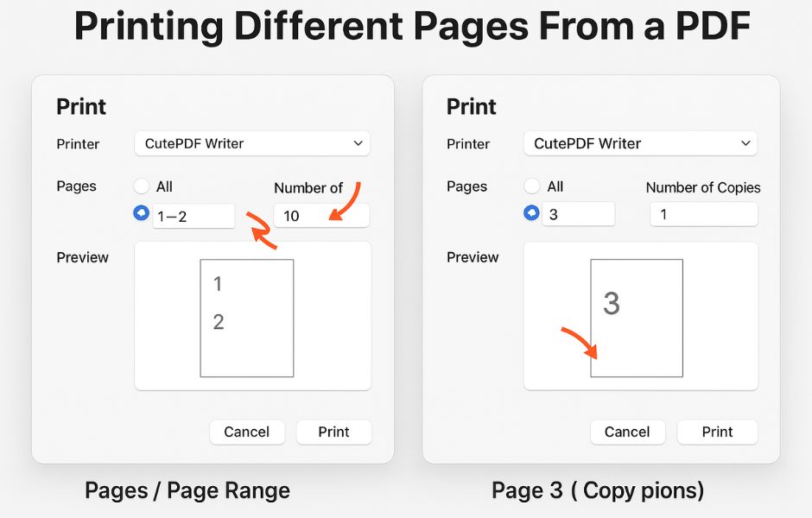
Task: Click Print in the left Print dialog
Action: tap(334, 432)
